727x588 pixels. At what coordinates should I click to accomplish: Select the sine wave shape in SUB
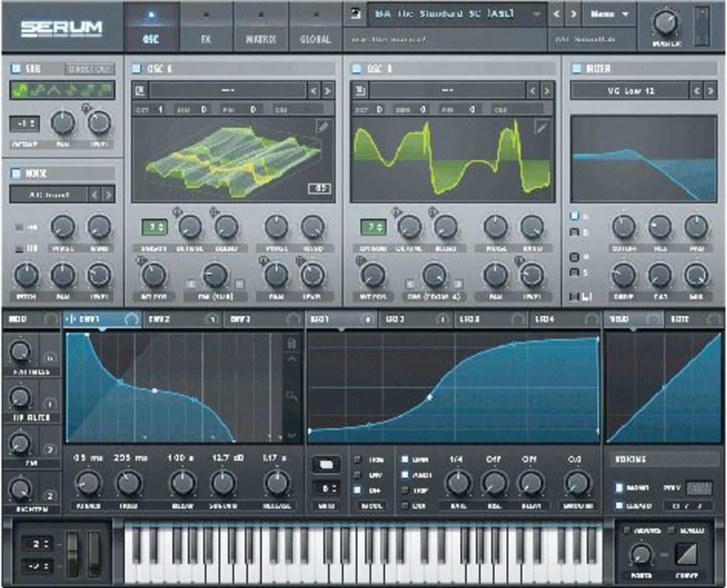[19, 90]
